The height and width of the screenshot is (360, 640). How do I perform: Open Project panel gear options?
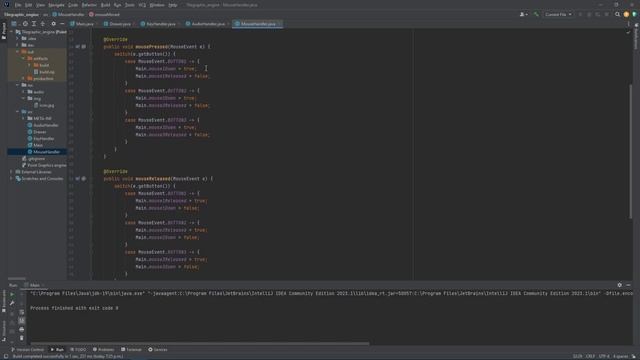click(x=53, y=24)
